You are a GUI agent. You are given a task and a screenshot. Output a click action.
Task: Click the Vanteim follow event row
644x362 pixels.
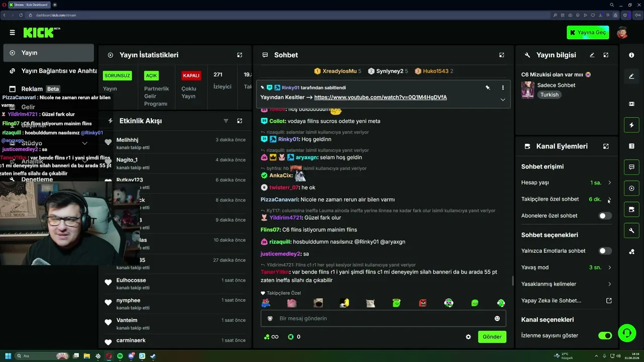click(x=175, y=323)
